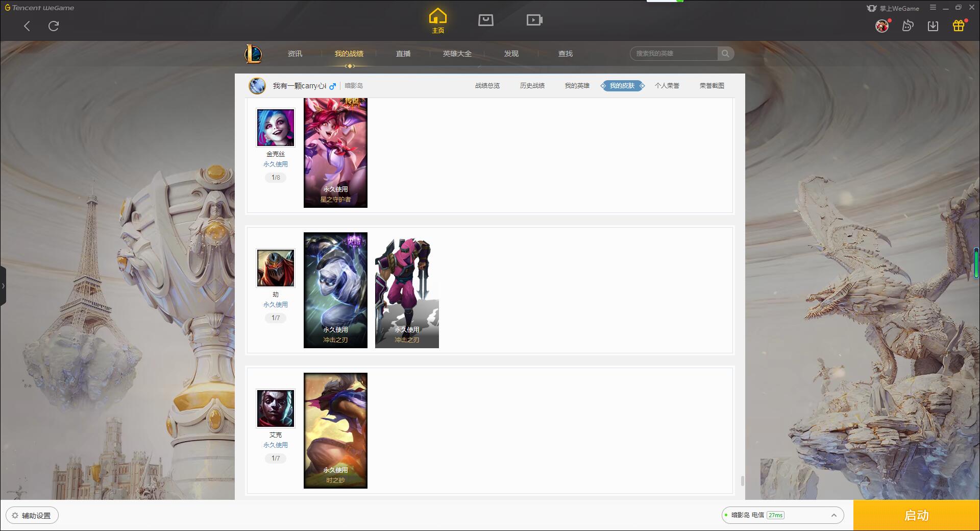The image size is (980, 531).
Task: Open the 主页 home icon
Action: point(438,20)
